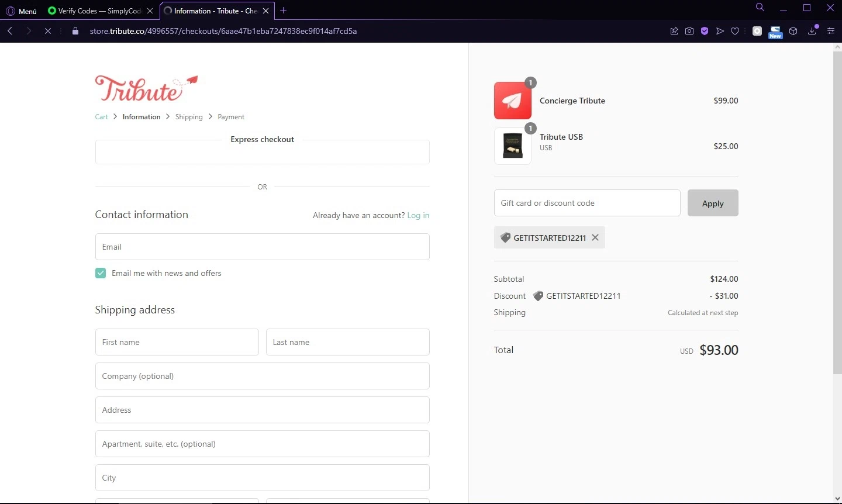Open the tab search magnifier icon
This screenshot has height=504, width=842.
tap(760, 8)
